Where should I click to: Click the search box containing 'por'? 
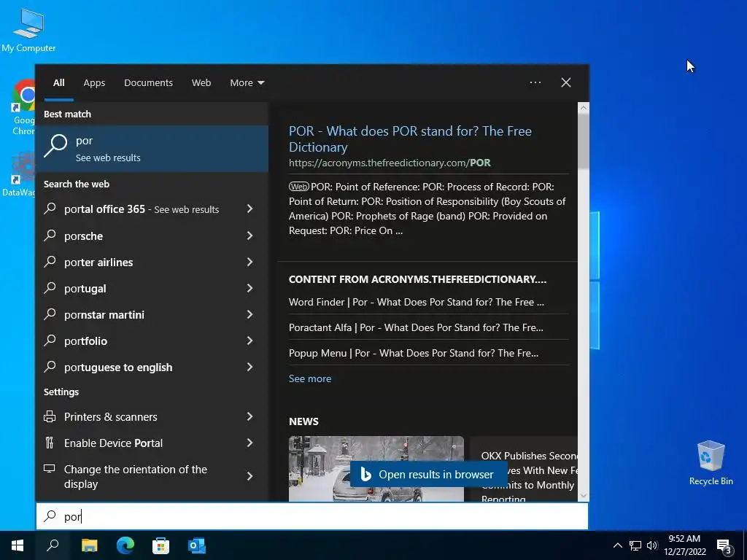pos(312,516)
